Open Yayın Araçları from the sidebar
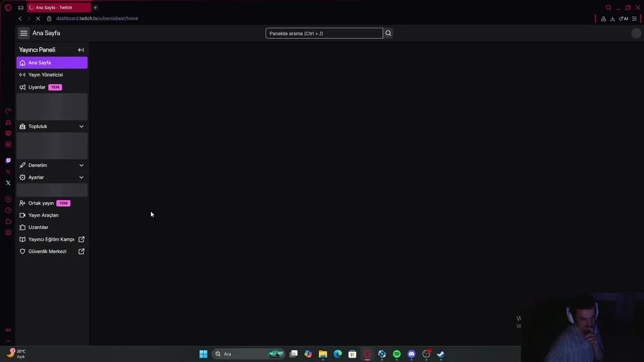This screenshot has width=644, height=362. click(x=52, y=215)
